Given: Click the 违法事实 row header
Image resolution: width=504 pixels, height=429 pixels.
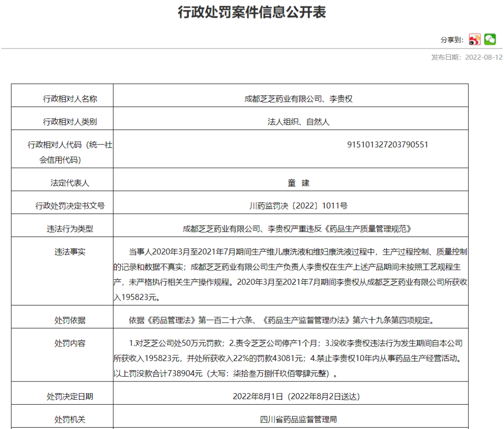Looking at the screenshot, I should pyautogui.click(x=70, y=252).
